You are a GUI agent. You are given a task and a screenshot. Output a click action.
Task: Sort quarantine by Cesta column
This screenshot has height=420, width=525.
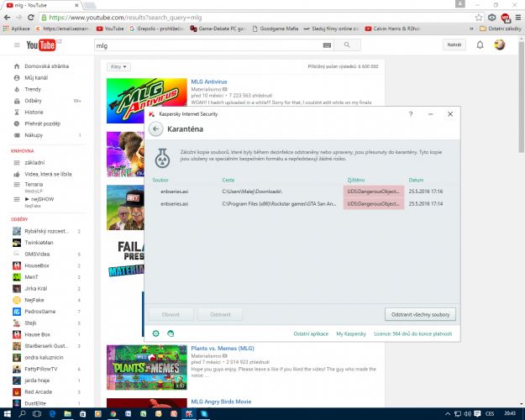click(228, 180)
